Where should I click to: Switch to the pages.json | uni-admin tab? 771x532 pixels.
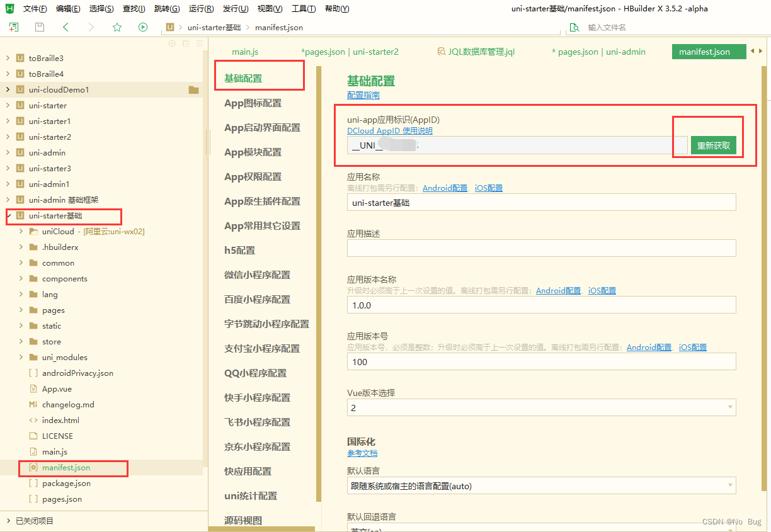click(598, 52)
